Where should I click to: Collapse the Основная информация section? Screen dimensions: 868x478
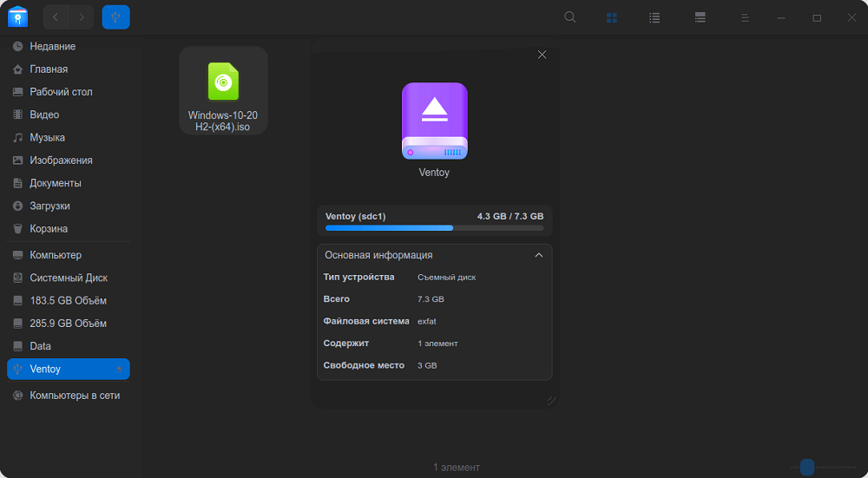[539, 255]
